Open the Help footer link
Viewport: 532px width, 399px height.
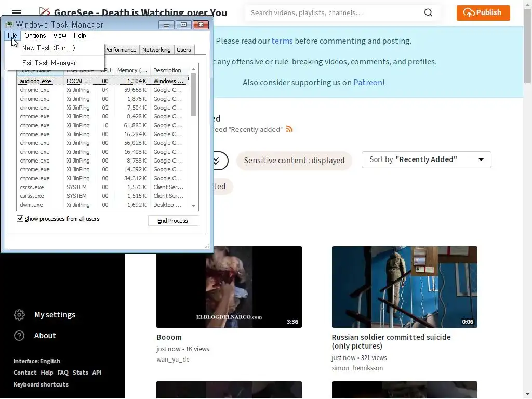47,373
